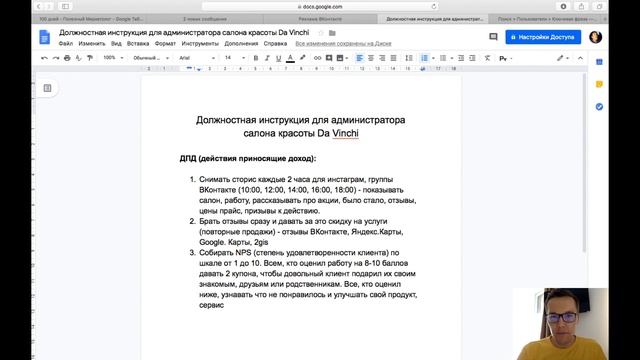This screenshot has height=360, width=640.
Task: Expand bulleted list style dropdown arrow
Action: click(x=452, y=58)
